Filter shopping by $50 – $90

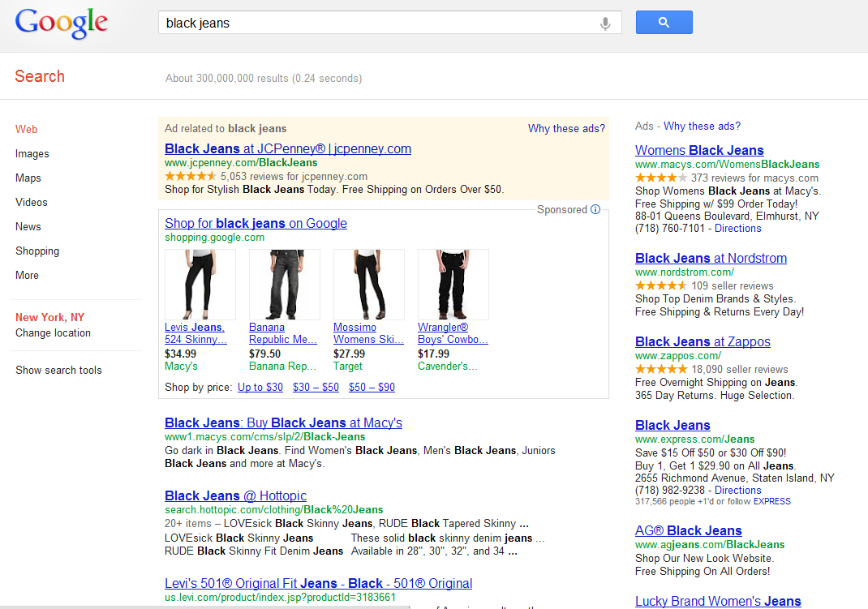(x=372, y=387)
